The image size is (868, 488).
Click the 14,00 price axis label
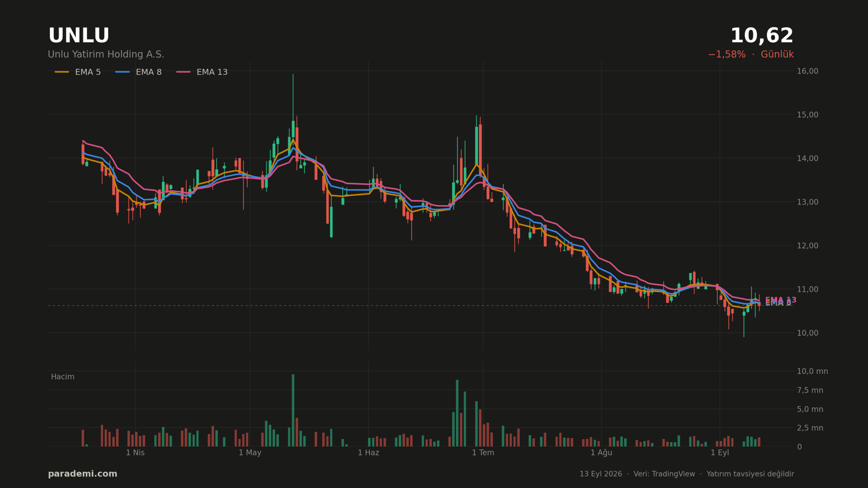pyautogui.click(x=808, y=158)
